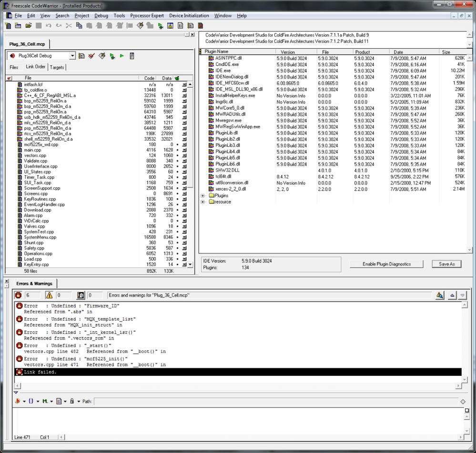
Task: Open the Debug menu
Action: [101, 16]
